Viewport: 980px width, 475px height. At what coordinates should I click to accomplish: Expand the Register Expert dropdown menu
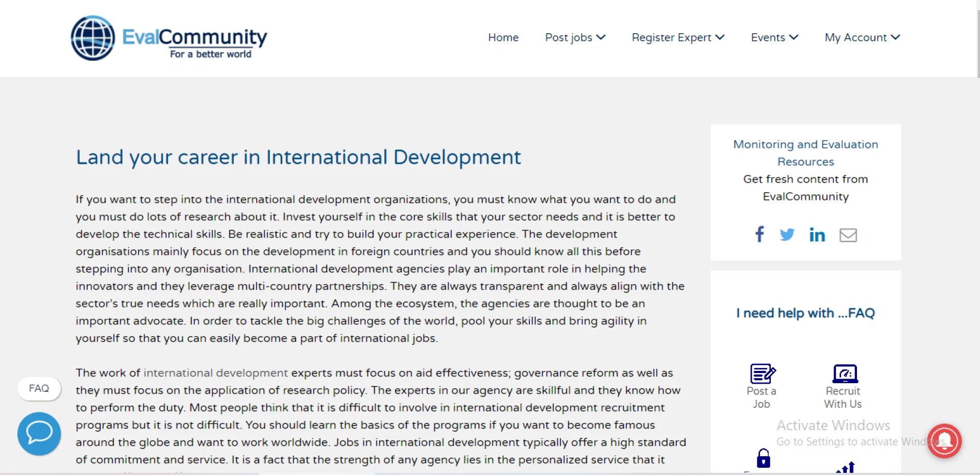pyautogui.click(x=677, y=37)
